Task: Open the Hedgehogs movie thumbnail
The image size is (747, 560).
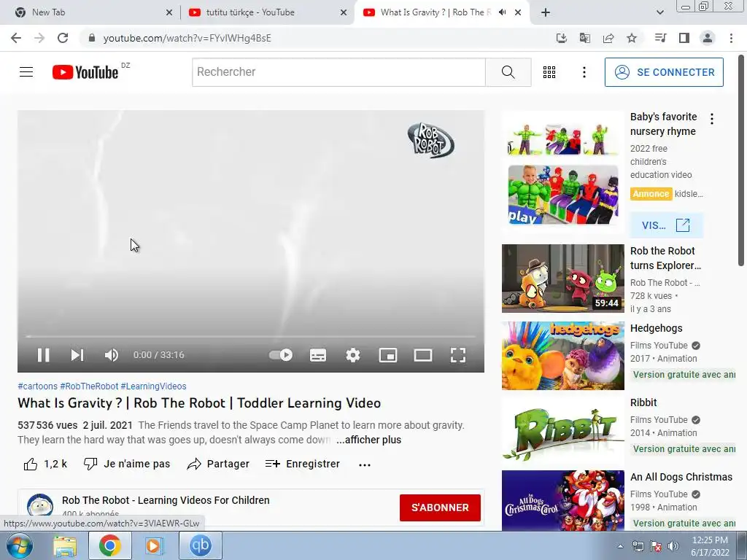Action: pos(563,356)
